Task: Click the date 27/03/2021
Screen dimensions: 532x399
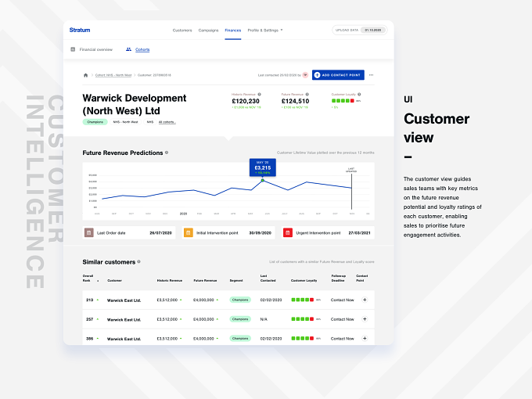Action: 360,233
